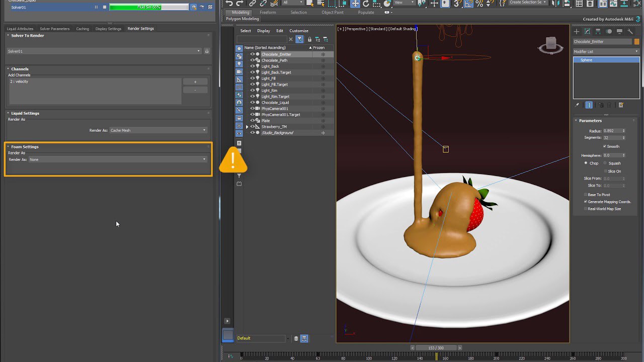Hide the Chocolate_Emitter object using its eye icon
This screenshot has width=644, height=362.
pos(253,54)
